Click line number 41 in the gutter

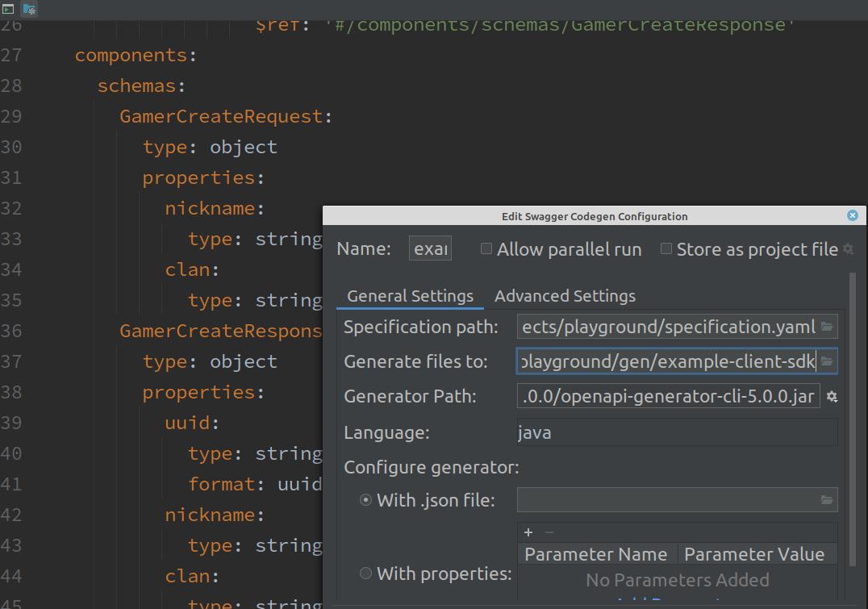[x=11, y=485]
